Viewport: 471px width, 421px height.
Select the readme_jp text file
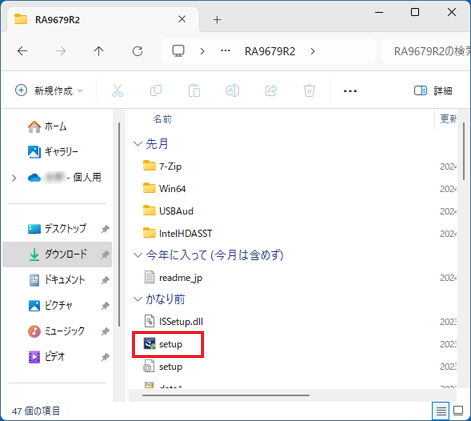coord(173,277)
